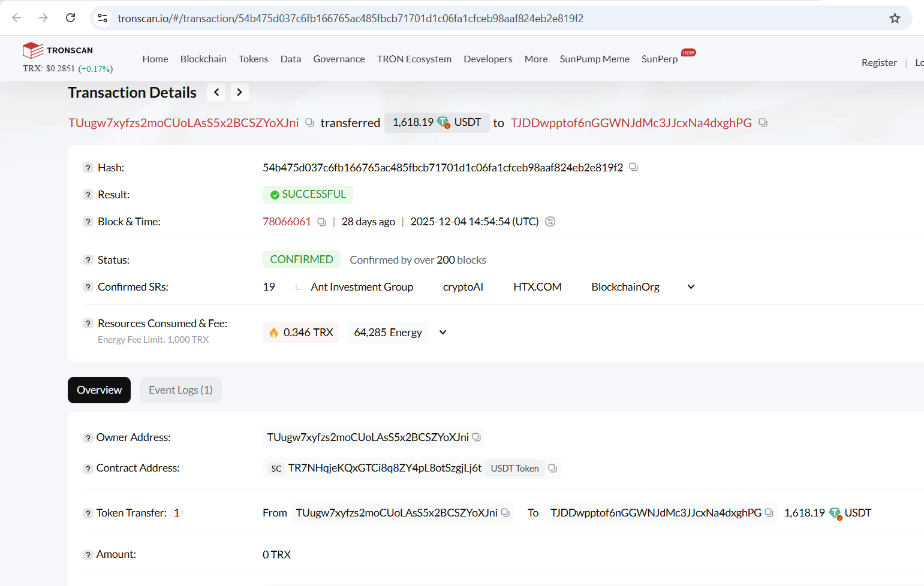The width and height of the screenshot is (924, 586).
Task: Open help tooltip for Hash
Action: [x=88, y=168]
